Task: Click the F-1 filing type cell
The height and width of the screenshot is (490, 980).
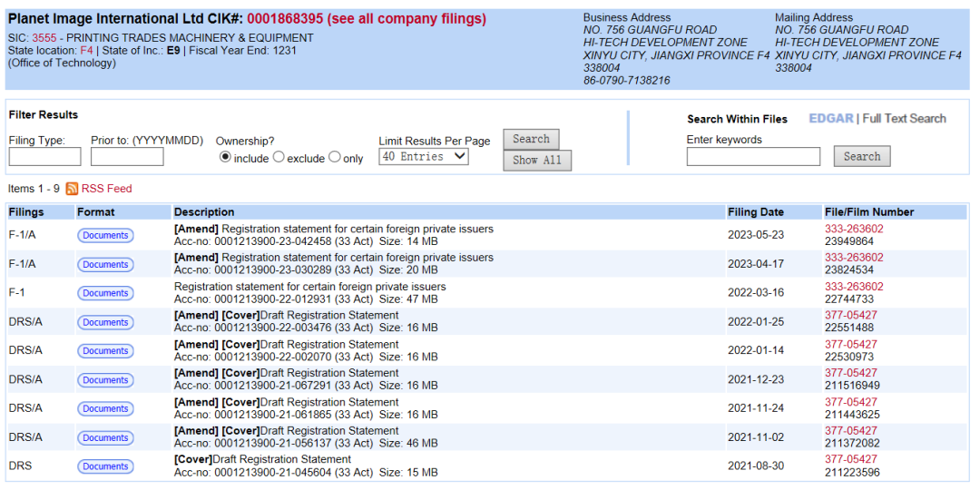Action: tap(17, 293)
